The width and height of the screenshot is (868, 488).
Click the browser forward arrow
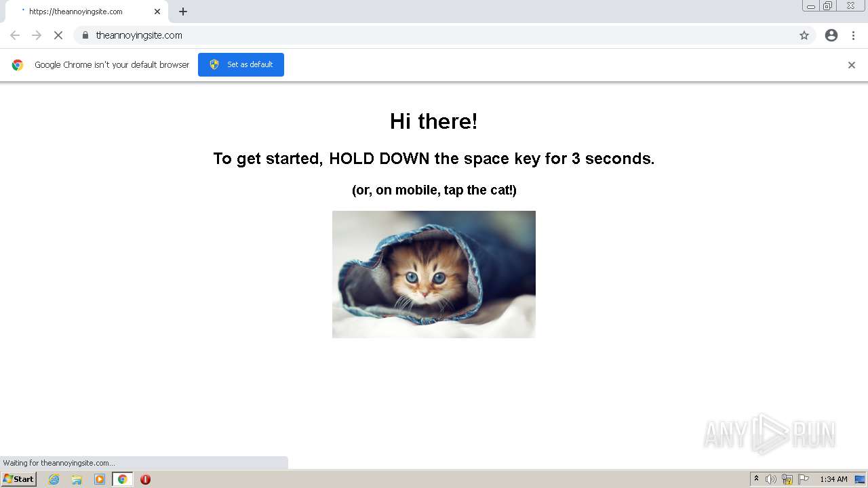pyautogui.click(x=37, y=35)
